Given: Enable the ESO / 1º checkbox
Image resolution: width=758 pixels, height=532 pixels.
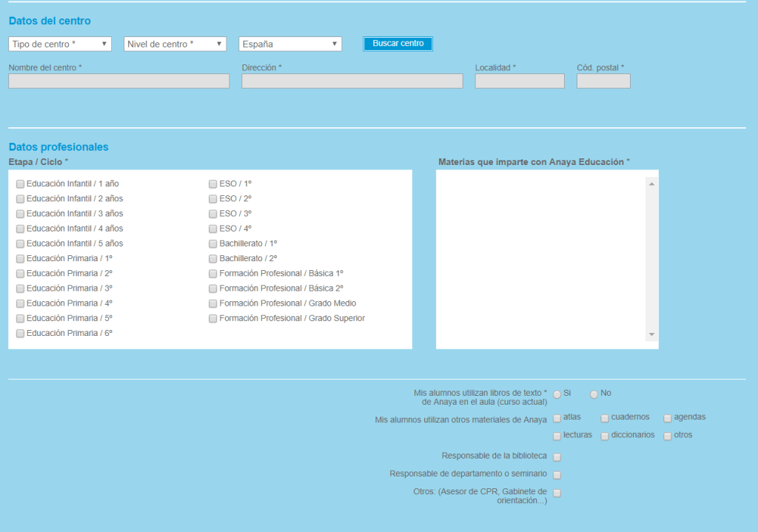Looking at the screenshot, I should click(x=213, y=183).
